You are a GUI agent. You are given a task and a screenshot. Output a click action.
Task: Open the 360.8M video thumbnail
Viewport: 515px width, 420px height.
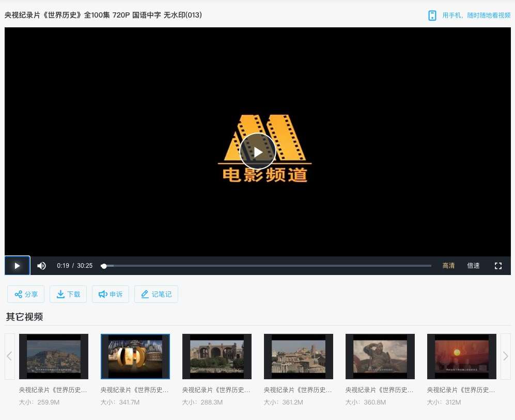pyautogui.click(x=380, y=357)
